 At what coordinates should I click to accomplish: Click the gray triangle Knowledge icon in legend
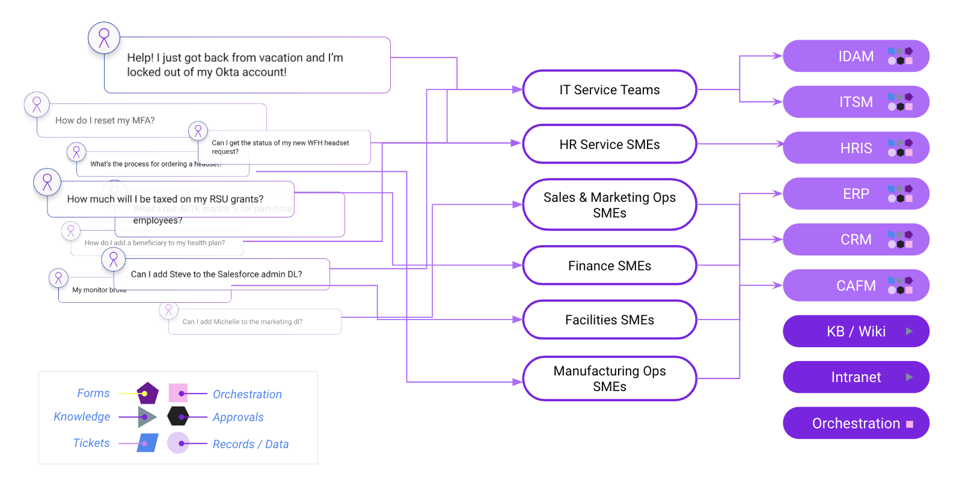[x=146, y=417]
